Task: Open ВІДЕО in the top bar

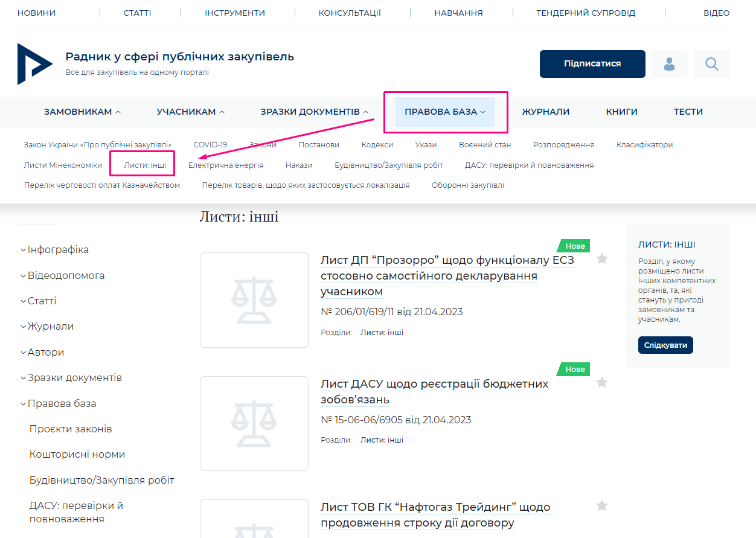Action: tap(716, 13)
